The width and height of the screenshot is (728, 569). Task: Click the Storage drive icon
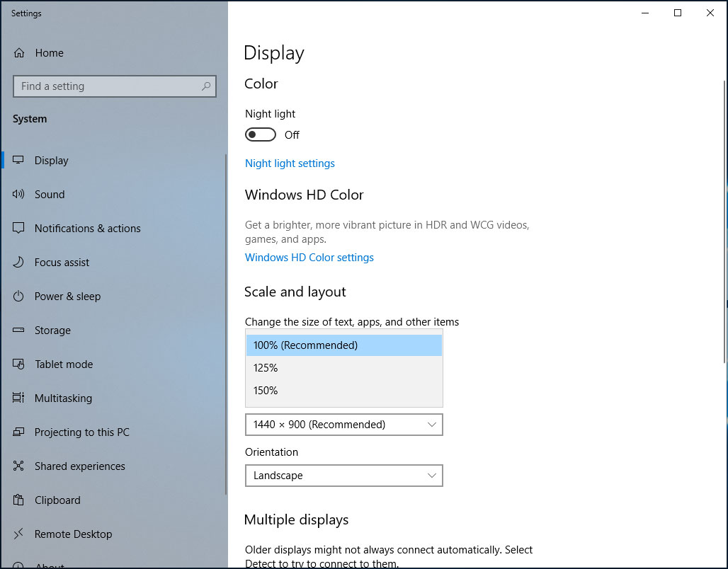coord(18,330)
